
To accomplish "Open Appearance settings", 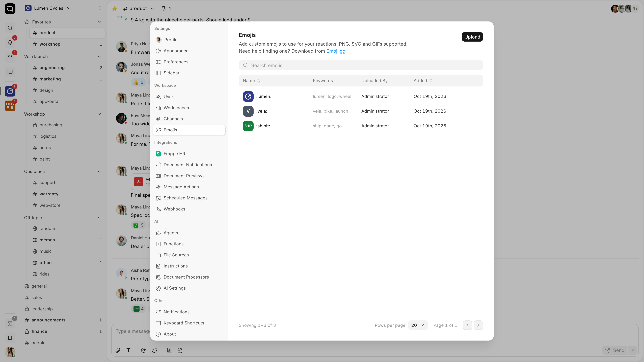I will pos(189,51).
